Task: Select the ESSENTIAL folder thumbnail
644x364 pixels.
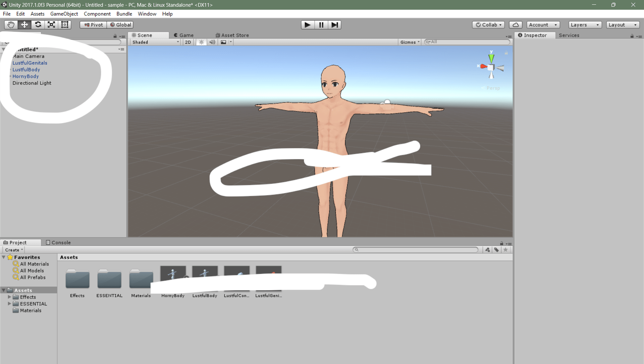Action: pos(109,279)
